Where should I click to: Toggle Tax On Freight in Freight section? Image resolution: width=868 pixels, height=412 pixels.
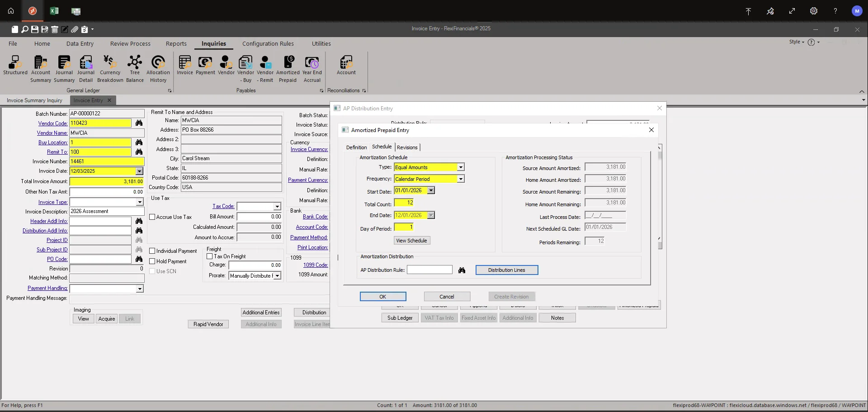210,256
